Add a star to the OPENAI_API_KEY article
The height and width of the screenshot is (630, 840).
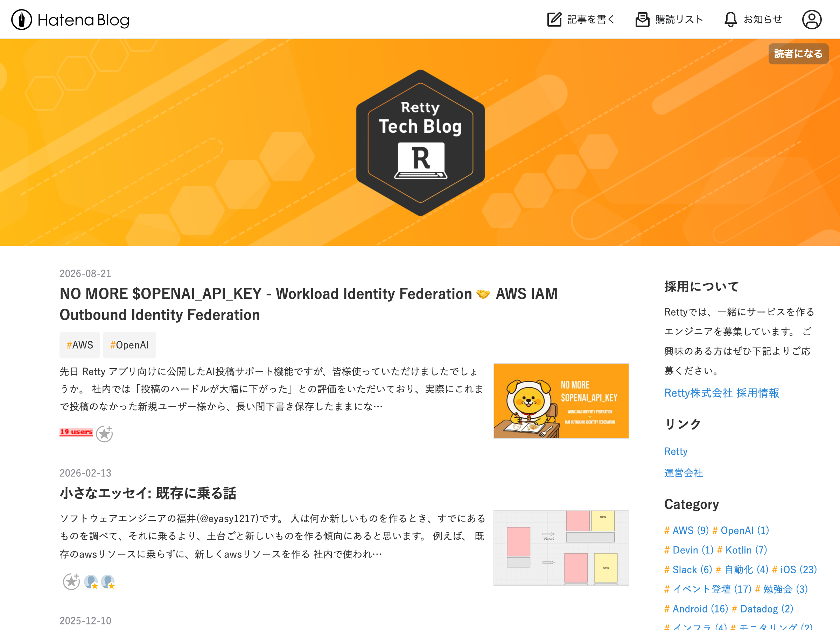[104, 434]
